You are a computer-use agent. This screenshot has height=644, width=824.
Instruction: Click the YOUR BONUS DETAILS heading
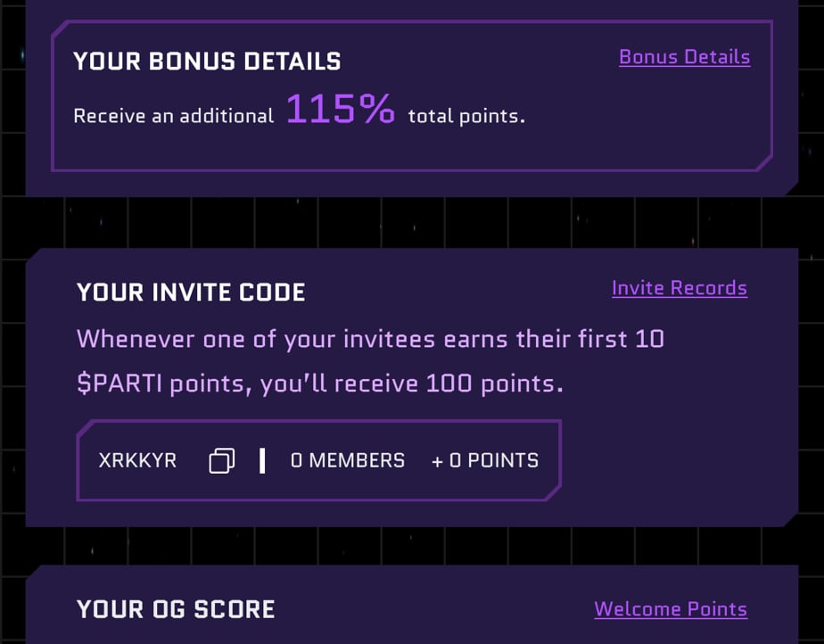point(207,61)
